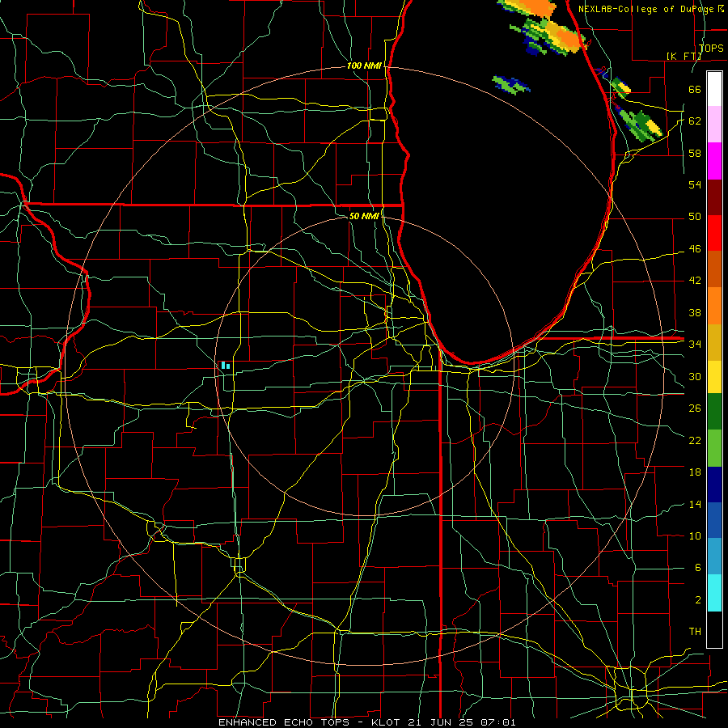
Task: Click the cyan swatch at the scale's bottom
Action: coord(714,593)
